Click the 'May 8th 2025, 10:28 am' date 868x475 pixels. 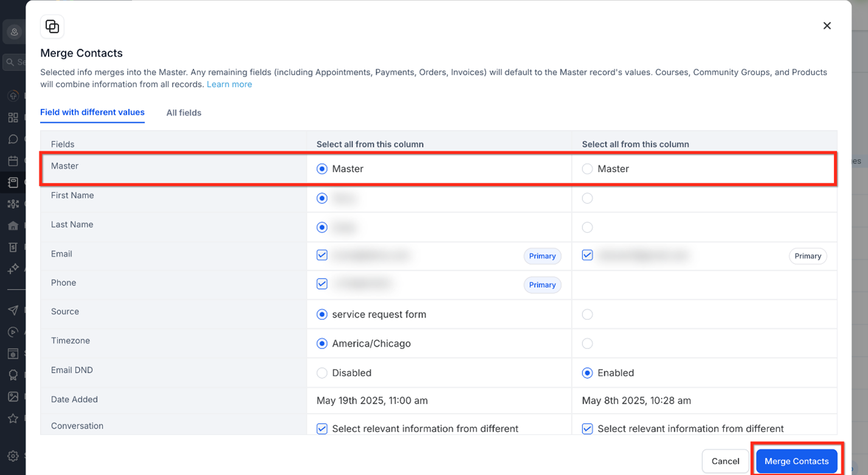[636, 401]
